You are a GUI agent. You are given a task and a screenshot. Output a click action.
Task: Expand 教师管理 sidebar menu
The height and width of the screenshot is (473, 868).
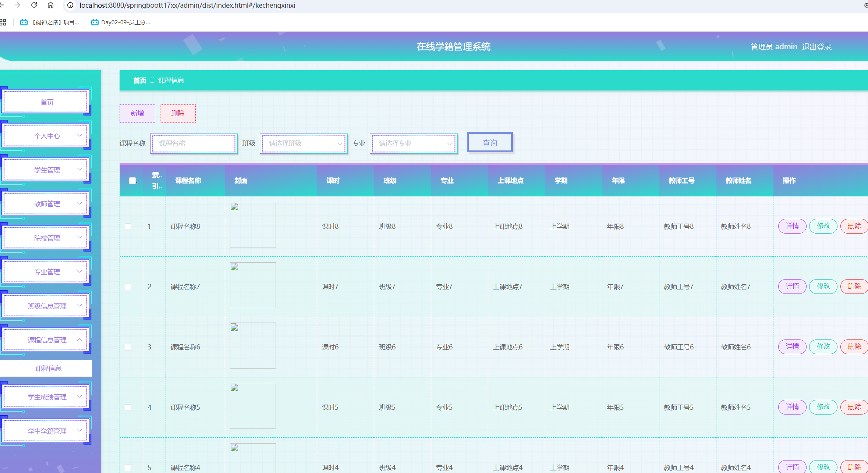46,204
